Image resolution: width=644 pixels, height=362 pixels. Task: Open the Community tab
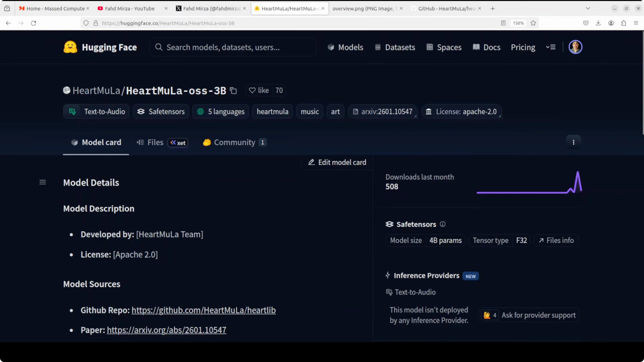(234, 142)
